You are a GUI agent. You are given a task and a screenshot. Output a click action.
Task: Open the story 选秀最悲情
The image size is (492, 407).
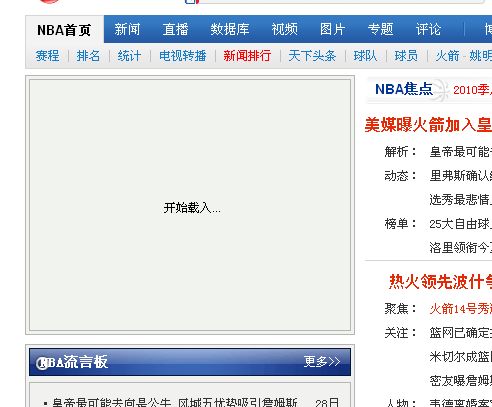coord(461,200)
